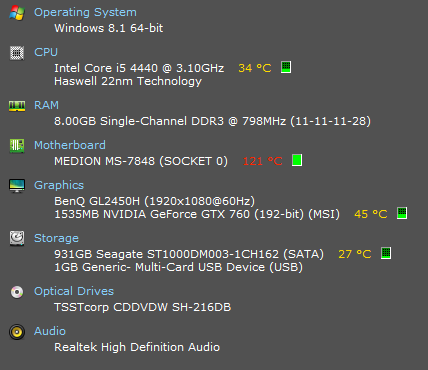Screen dimensions: 428x370
Task: Open the Motherboard section heading
Action: (x=70, y=145)
